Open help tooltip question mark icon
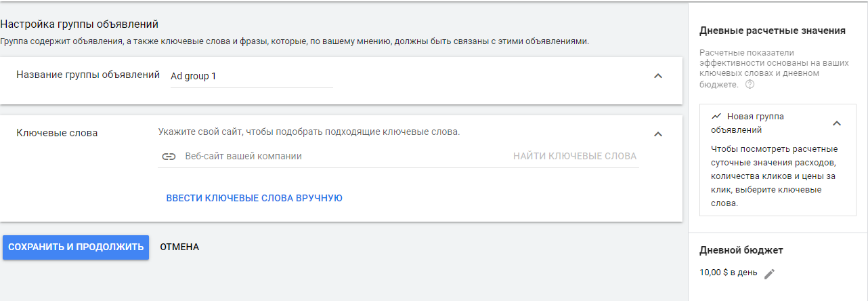 coord(750,85)
